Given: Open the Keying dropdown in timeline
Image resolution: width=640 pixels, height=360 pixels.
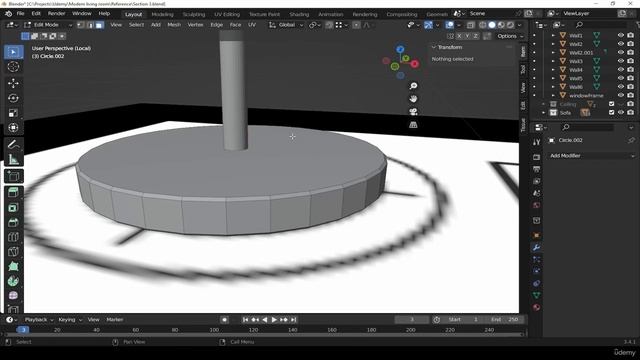Looking at the screenshot, I should (x=69, y=320).
